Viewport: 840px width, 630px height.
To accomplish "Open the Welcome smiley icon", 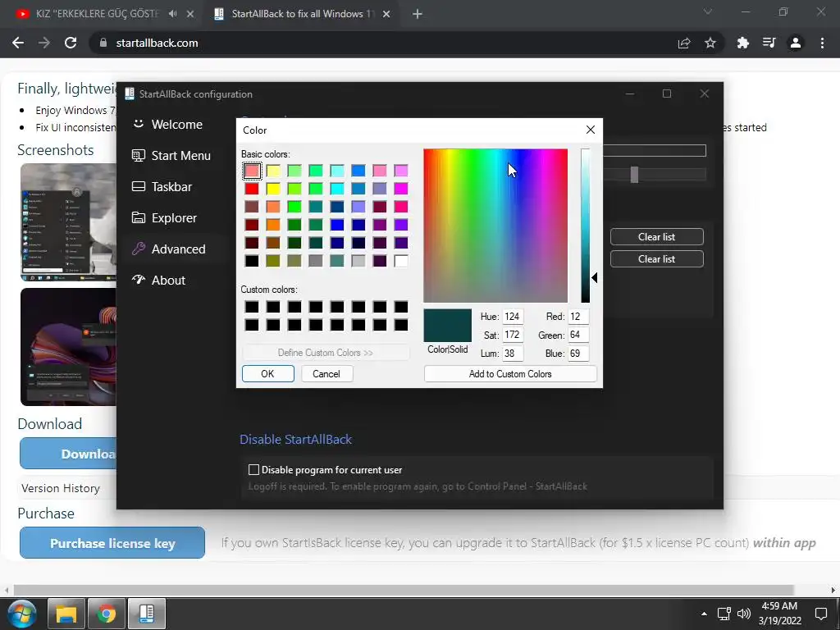I will click(138, 124).
